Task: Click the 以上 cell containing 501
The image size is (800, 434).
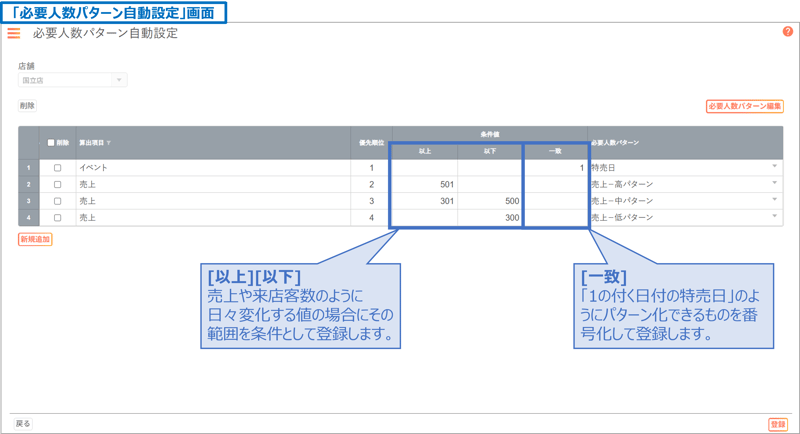Action: point(425,185)
